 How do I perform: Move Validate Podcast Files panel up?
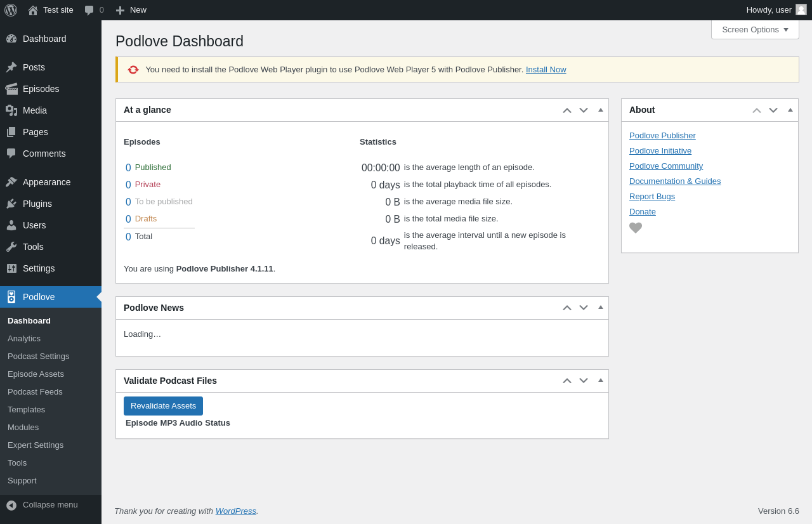click(x=567, y=381)
